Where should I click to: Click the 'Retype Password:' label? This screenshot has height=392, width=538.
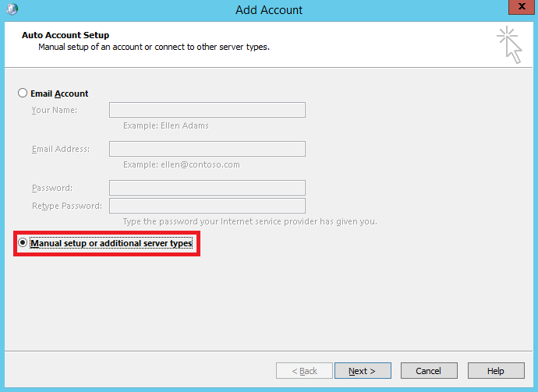pos(67,206)
